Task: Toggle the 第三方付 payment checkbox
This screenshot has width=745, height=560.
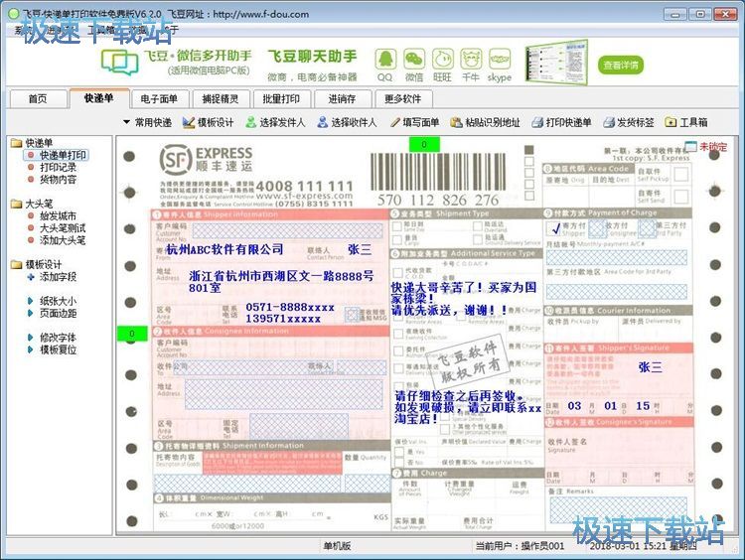Action: click(x=647, y=229)
